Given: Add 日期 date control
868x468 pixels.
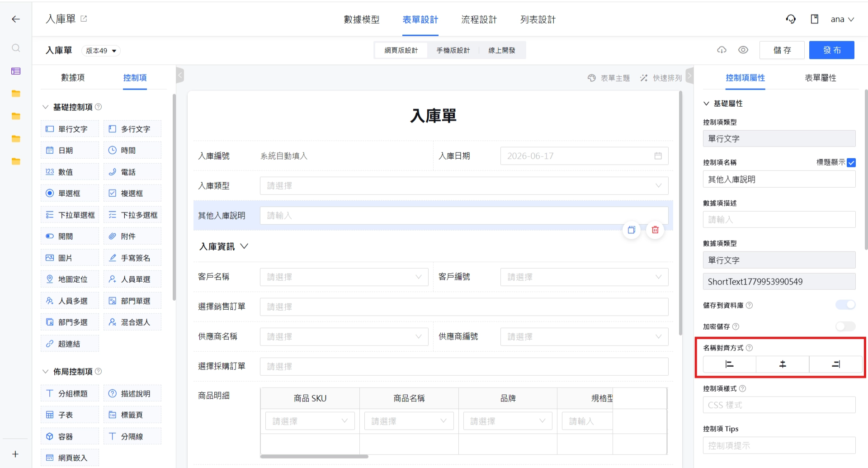Looking at the screenshot, I should pyautogui.click(x=70, y=150).
